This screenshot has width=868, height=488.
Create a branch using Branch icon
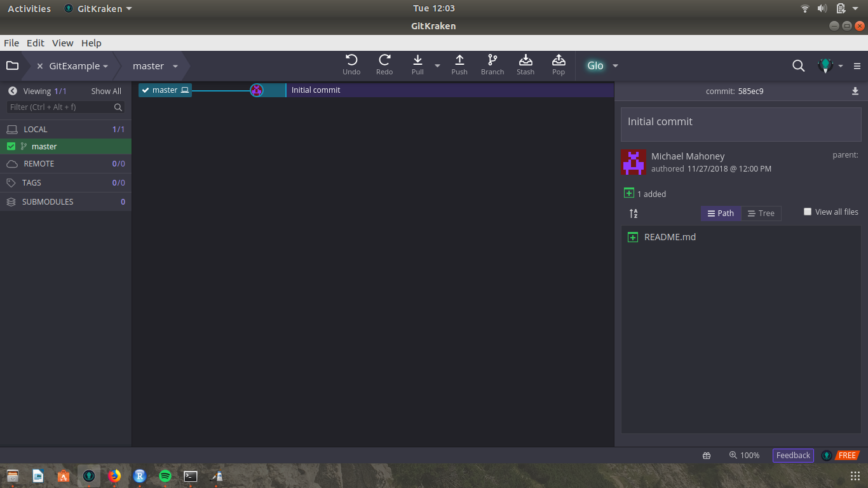(x=492, y=60)
